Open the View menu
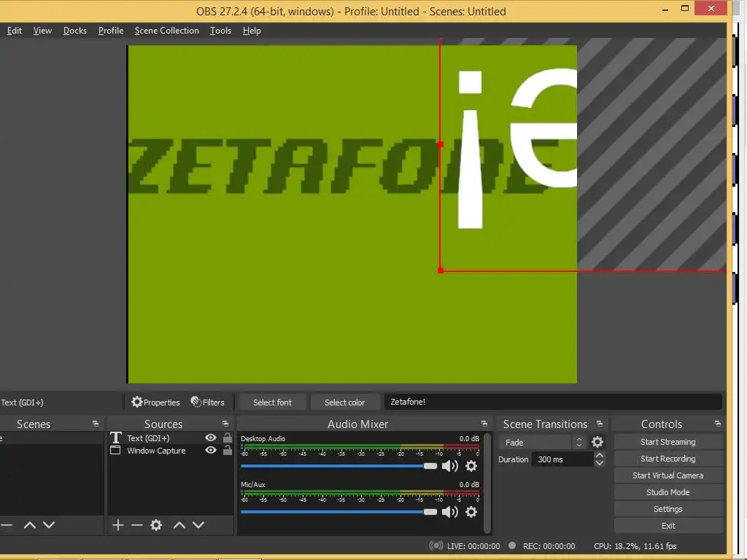 pos(42,31)
